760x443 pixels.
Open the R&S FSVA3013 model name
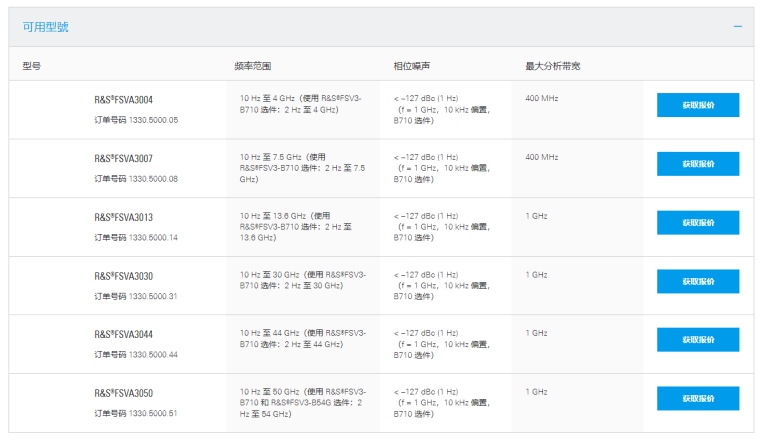[124, 217]
